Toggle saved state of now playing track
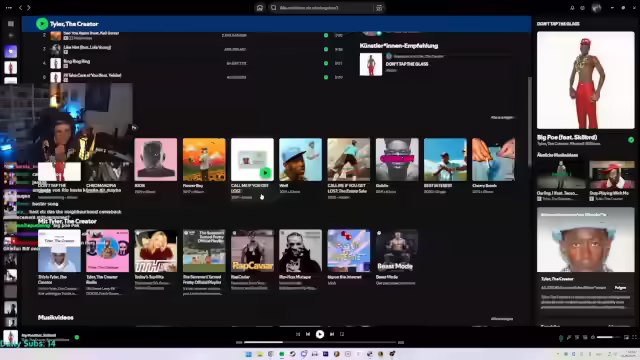 77,337
